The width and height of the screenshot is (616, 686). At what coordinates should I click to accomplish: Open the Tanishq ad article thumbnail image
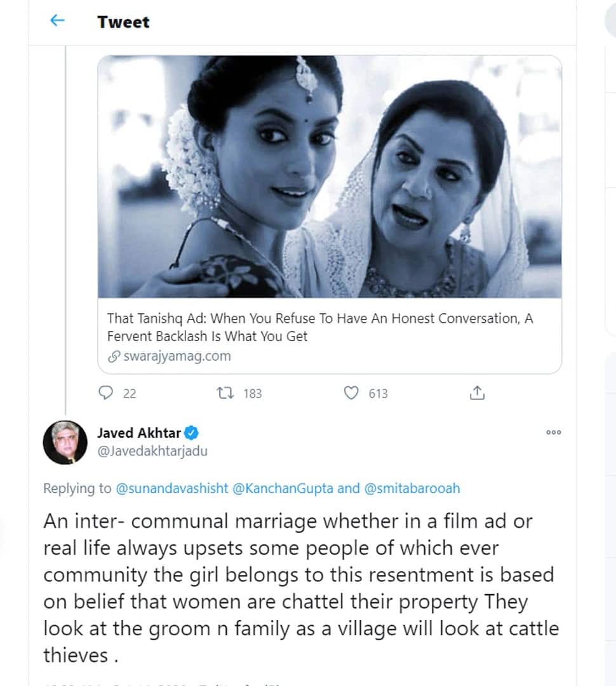[329, 179]
